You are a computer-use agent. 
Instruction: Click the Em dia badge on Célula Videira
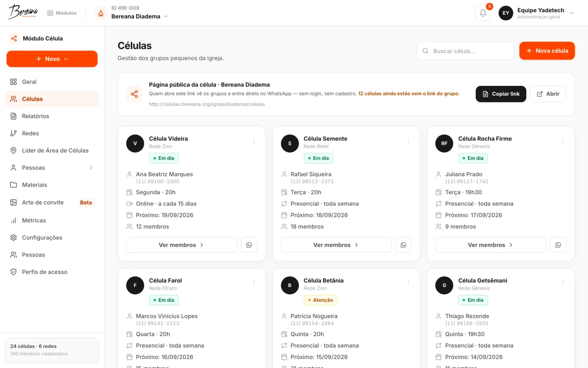164,158
